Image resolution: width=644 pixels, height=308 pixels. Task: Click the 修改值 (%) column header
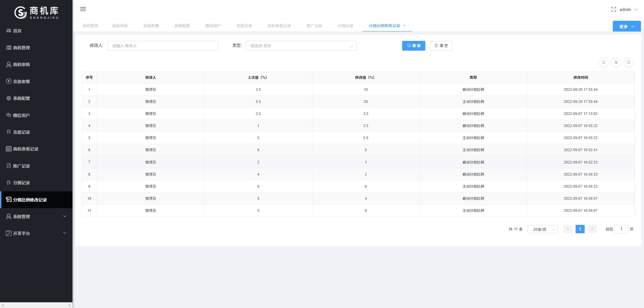click(x=366, y=77)
